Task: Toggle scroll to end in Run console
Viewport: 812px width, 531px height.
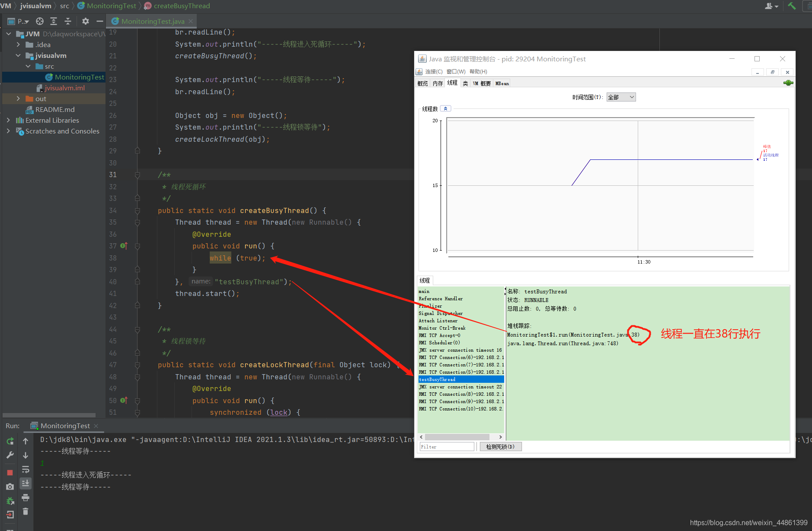Action: point(26,483)
